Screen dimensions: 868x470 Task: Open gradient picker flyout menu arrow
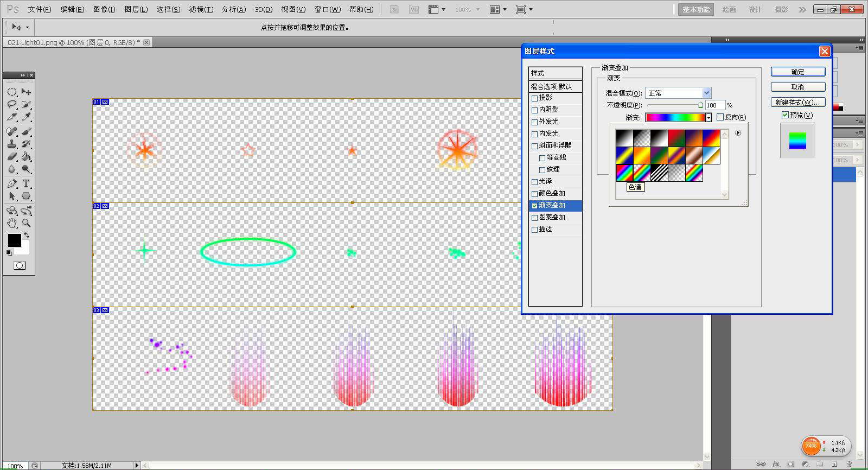[738, 133]
